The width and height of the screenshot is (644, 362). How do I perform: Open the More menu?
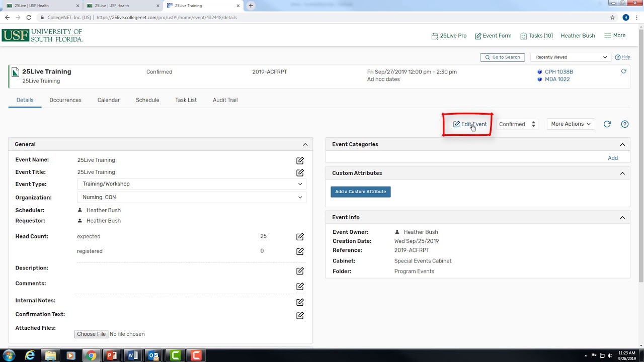pyautogui.click(x=615, y=36)
